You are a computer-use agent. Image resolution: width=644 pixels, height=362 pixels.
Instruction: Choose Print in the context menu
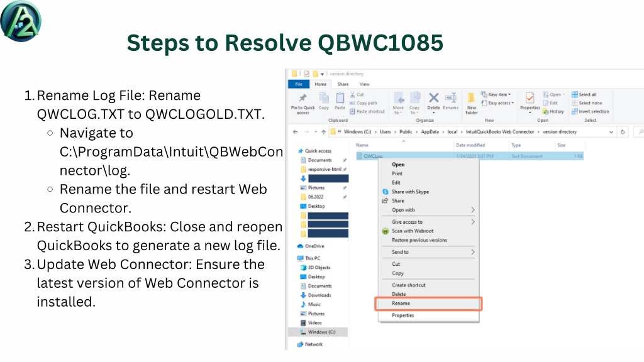[397, 173]
